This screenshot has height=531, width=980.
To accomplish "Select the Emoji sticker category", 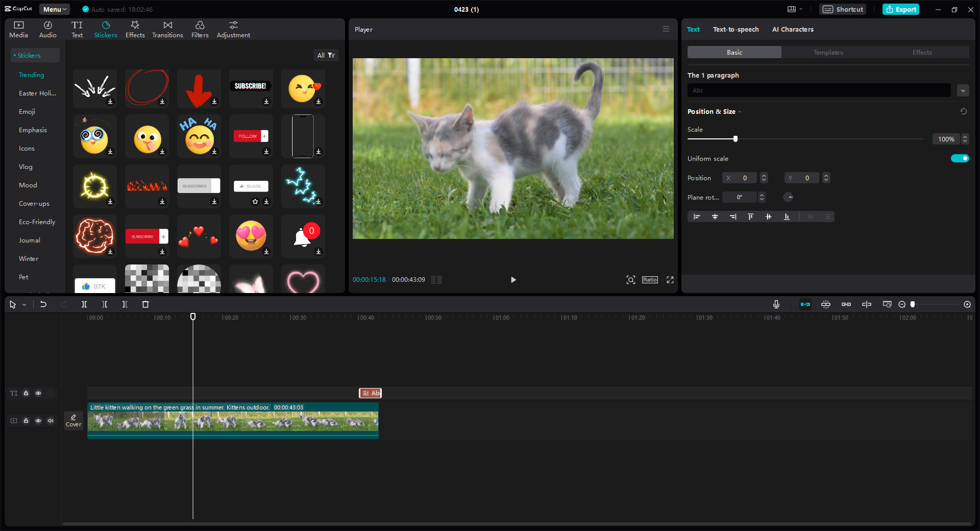I will coord(27,111).
